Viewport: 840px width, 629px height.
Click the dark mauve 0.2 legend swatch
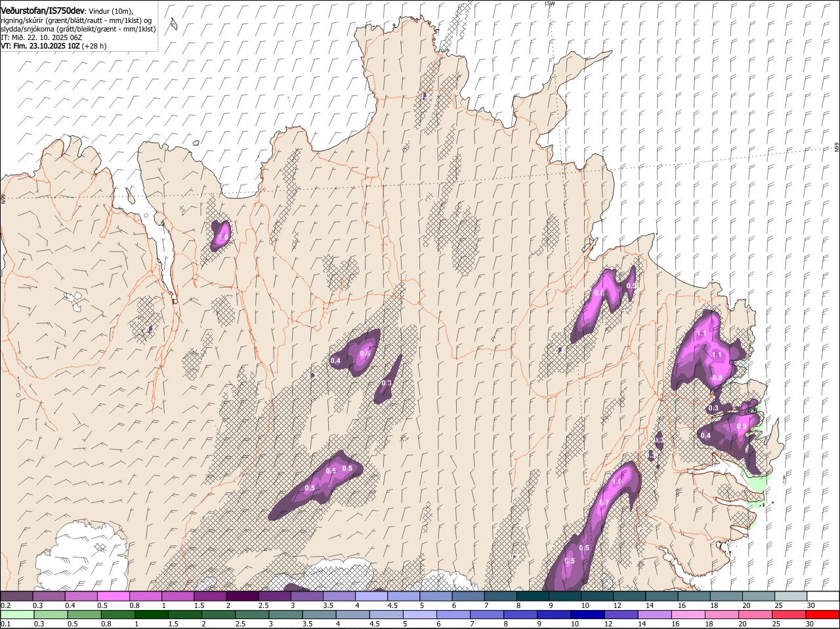coord(16,596)
